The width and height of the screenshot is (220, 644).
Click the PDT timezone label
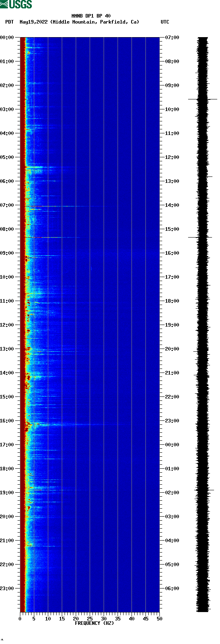[x=9, y=22]
